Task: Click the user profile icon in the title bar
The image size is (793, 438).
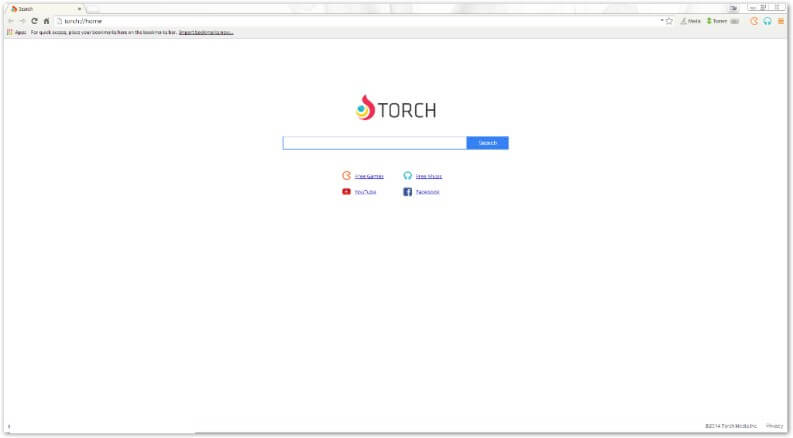Action: pyautogui.click(x=733, y=8)
